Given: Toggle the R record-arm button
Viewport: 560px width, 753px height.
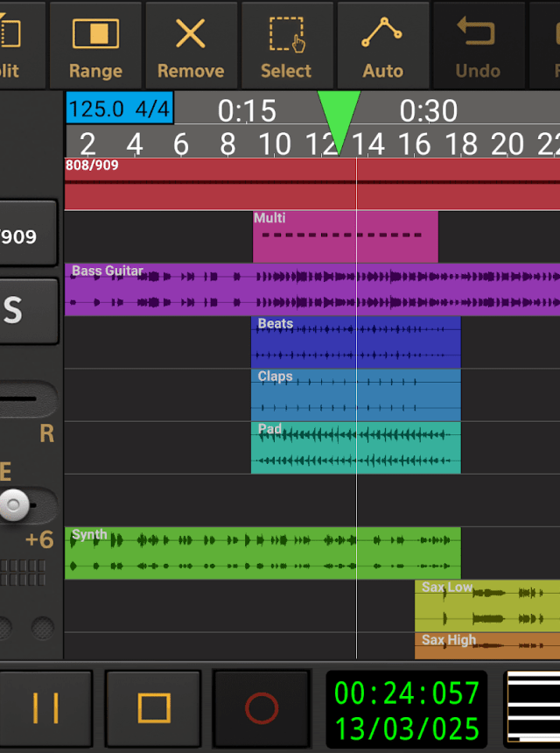Looking at the screenshot, I should click(45, 434).
